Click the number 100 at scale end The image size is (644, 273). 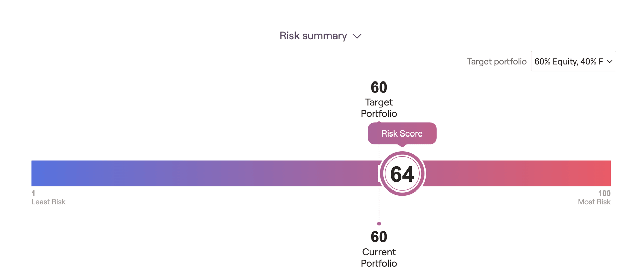604,193
